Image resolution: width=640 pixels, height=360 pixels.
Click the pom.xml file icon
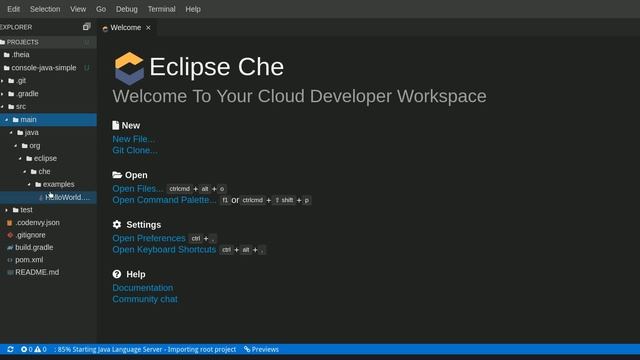tap(10, 260)
